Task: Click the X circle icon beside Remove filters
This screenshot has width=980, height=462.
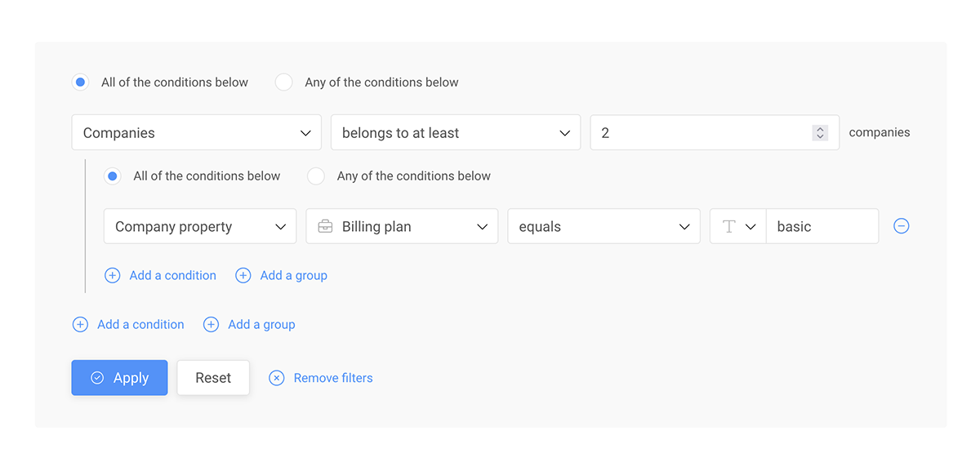Action: coord(277,378)
